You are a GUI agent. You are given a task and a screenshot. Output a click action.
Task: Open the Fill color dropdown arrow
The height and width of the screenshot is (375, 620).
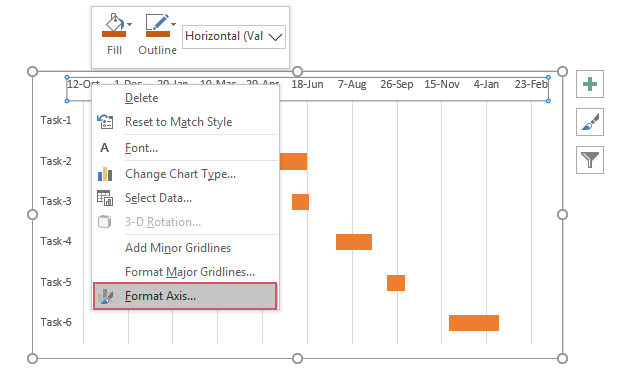tap(130, 25)
